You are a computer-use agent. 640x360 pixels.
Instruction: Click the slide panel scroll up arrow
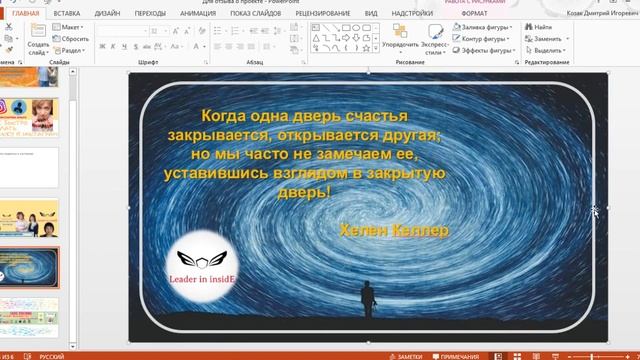pyautogui.click(x=73, y=72)
